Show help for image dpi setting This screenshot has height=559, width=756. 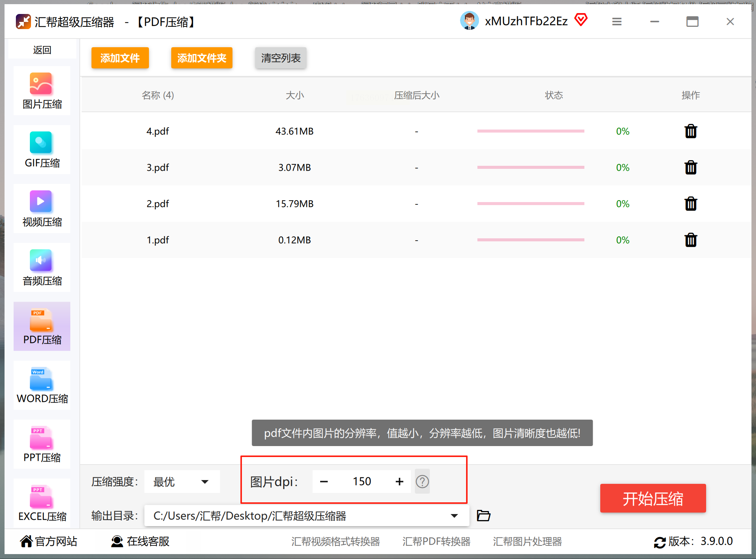tap(422, 482)
